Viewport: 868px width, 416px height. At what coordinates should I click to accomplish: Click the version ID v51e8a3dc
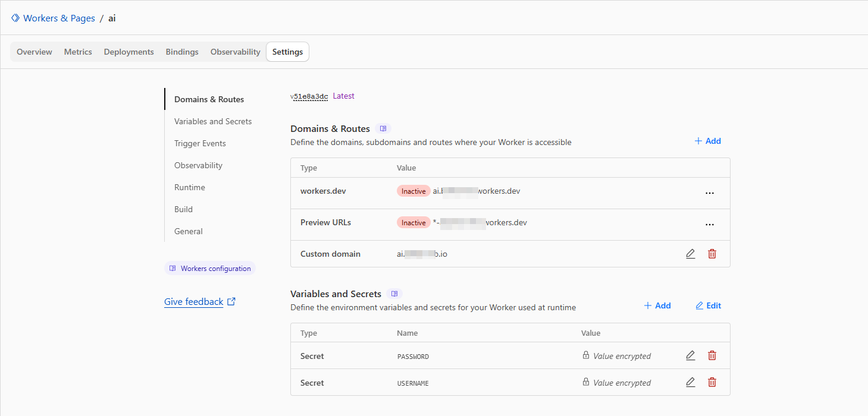[x=309, y=96]
